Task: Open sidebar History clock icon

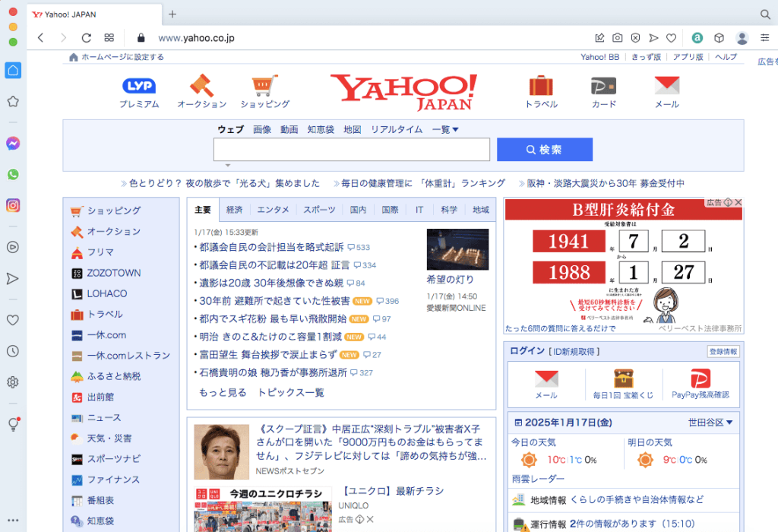Action: 13,351
